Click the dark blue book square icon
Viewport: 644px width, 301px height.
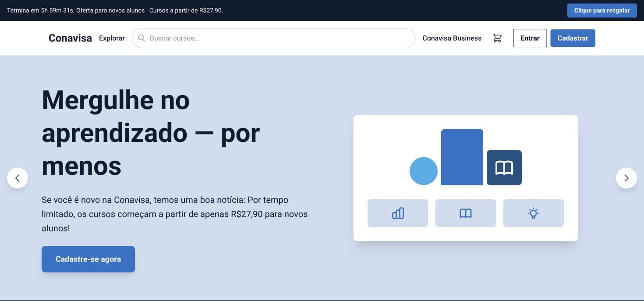(504, 167)
